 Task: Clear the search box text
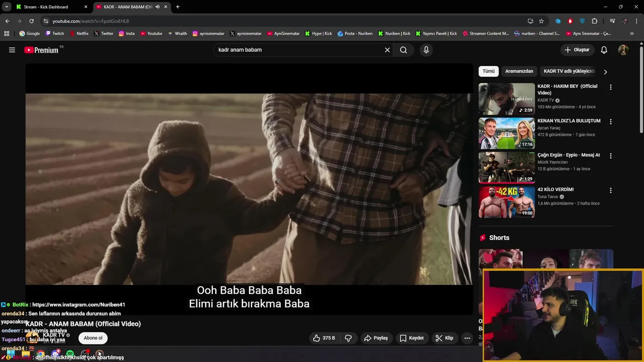pyautogui.click(x=387, y=50)
